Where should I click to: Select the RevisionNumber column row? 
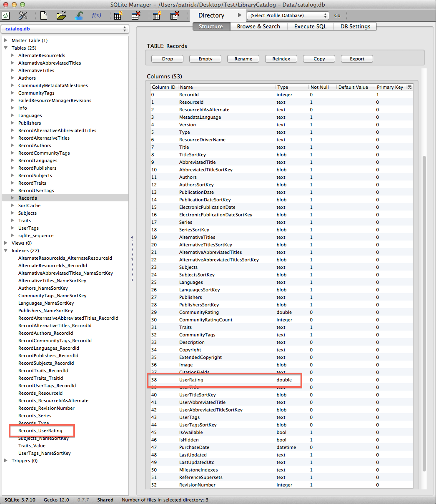tap(281, 485)
